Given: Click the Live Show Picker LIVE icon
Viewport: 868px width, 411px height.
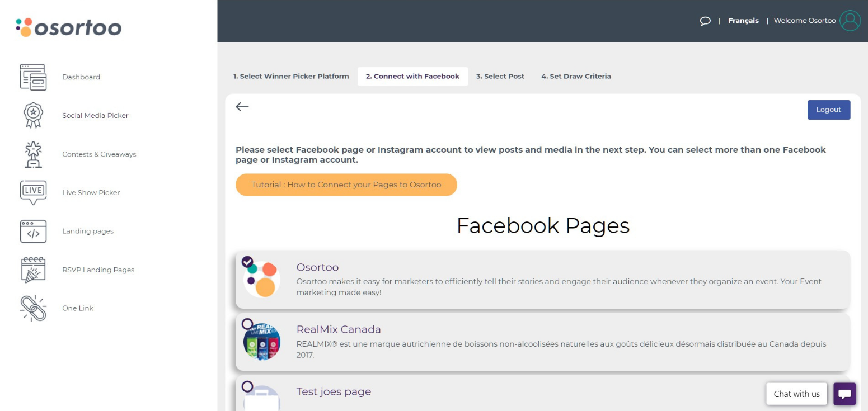Looking at the screenshot, I should pos(34,192).
